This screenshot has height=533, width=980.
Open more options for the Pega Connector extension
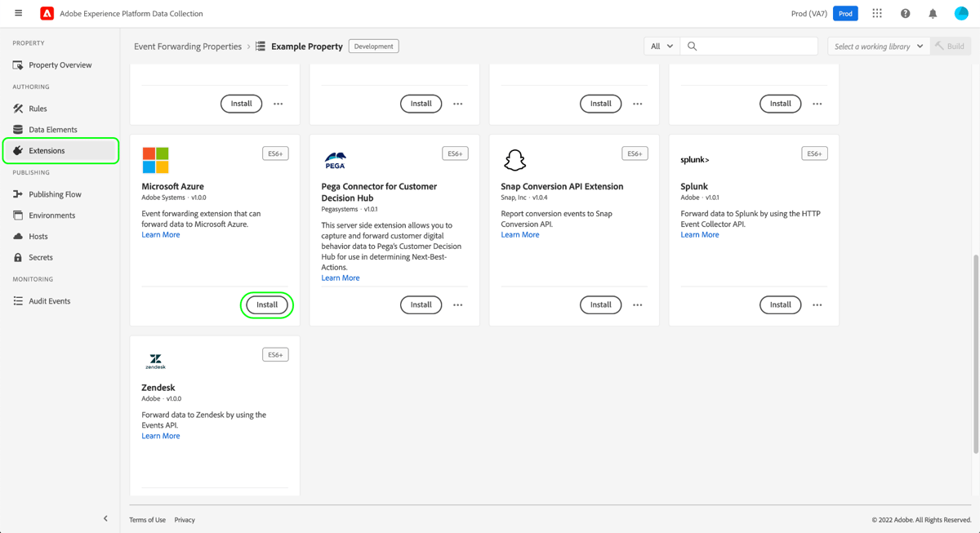click(457, 304)
